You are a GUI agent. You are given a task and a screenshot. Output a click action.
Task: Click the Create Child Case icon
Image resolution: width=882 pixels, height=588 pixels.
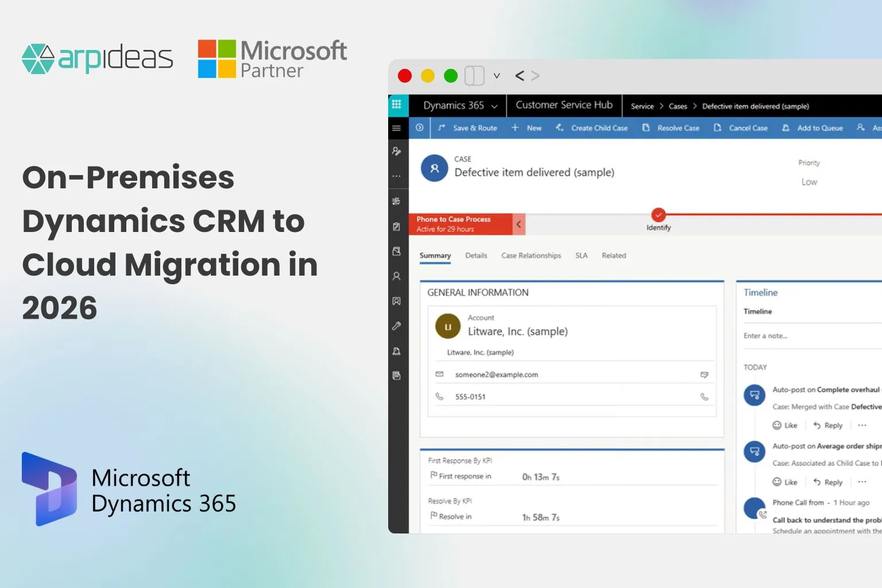coord(559,127)
